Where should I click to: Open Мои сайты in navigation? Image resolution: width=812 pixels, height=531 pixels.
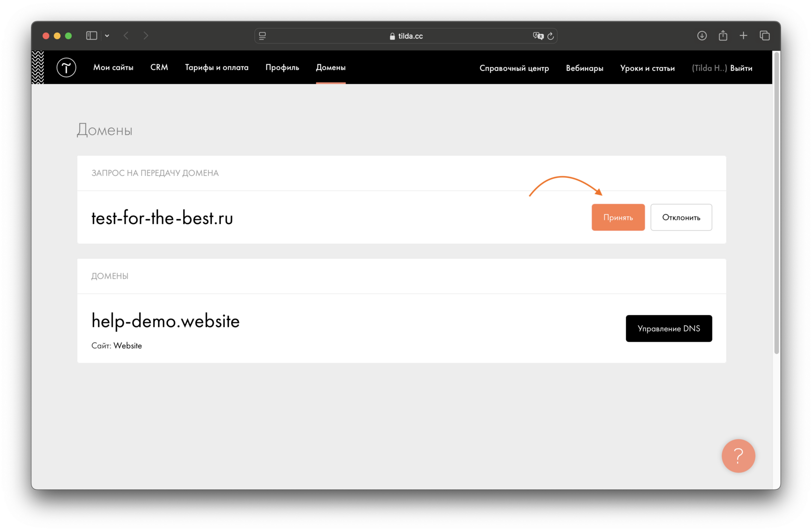[x=113, y=68]
